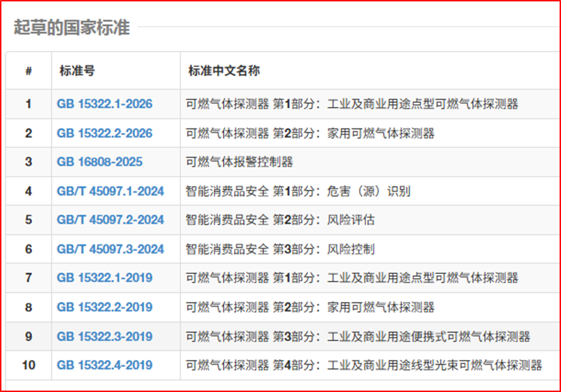This screenshot has height=392, width=561.
Task: Click the 标准中文名称 column header
Action: click(224, 71)
